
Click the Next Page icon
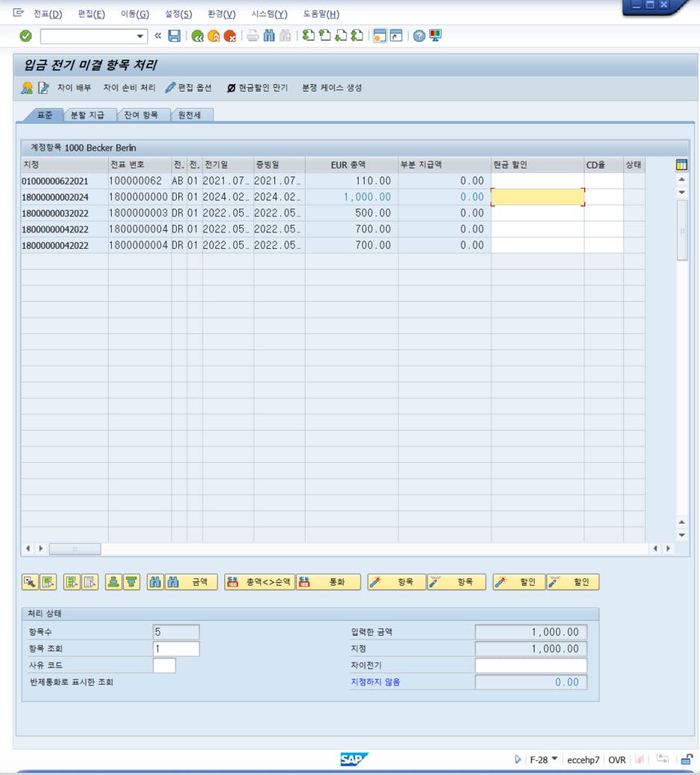pos(341,36)
